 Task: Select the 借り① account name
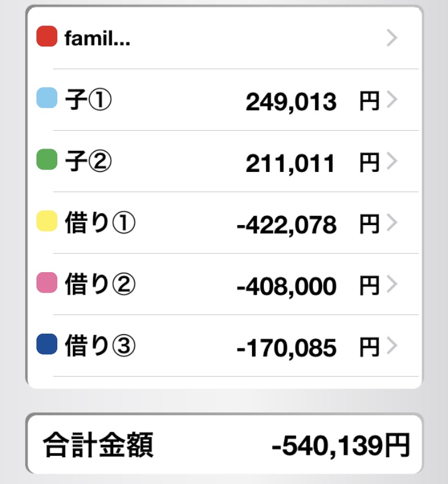click(x=100, y=223)
